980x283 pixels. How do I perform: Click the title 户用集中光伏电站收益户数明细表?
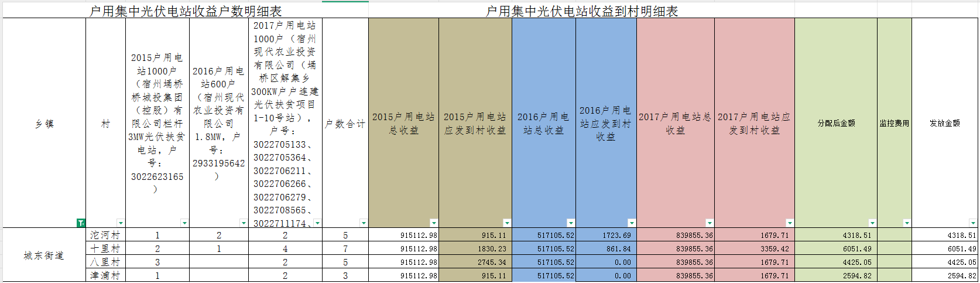click(x=186, y=11)
